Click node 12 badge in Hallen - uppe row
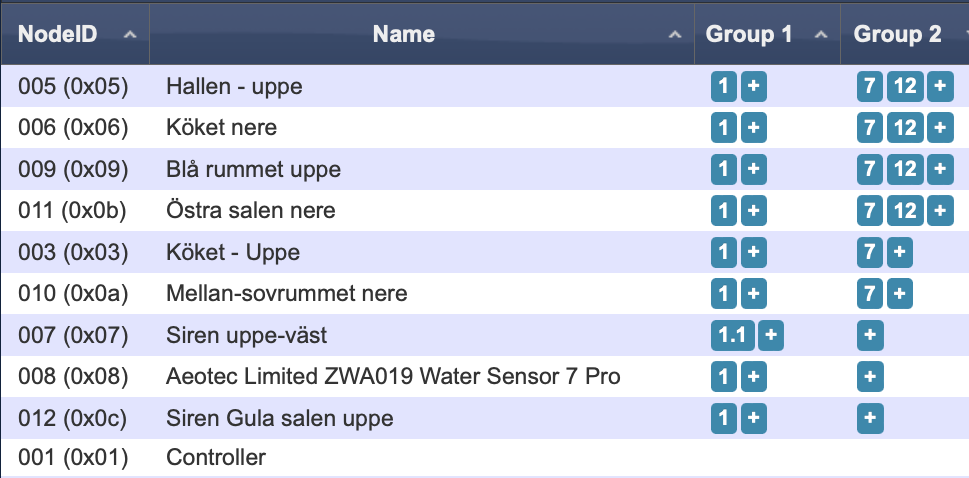Screen dimensions: 969x478 [905, 87]
